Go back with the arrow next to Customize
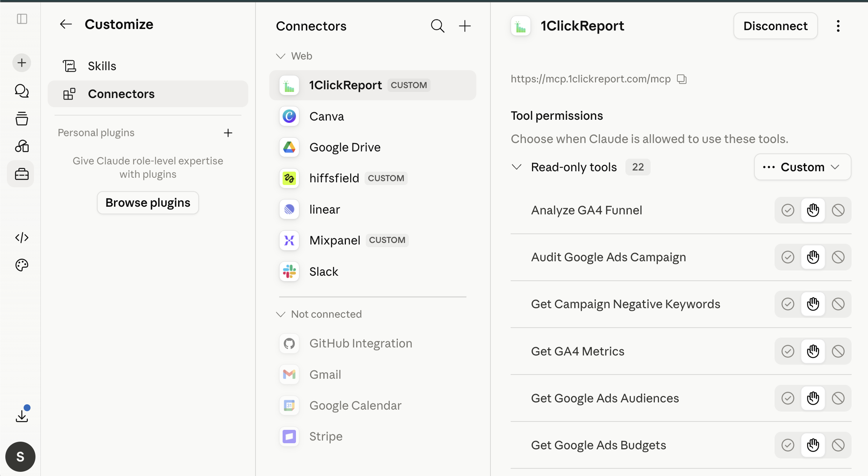 (x=66, y=24)
